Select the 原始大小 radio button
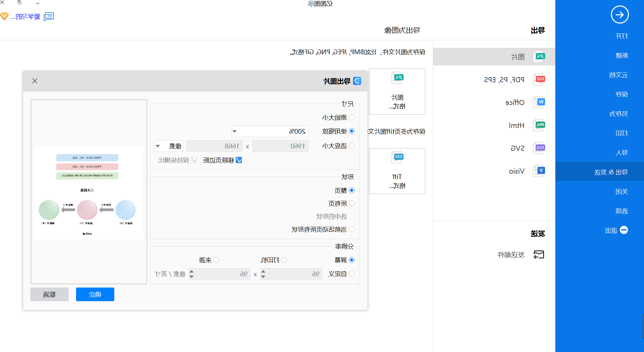This screenshot has width=644, height=352. pyautogui.click(x=352, y=117)
